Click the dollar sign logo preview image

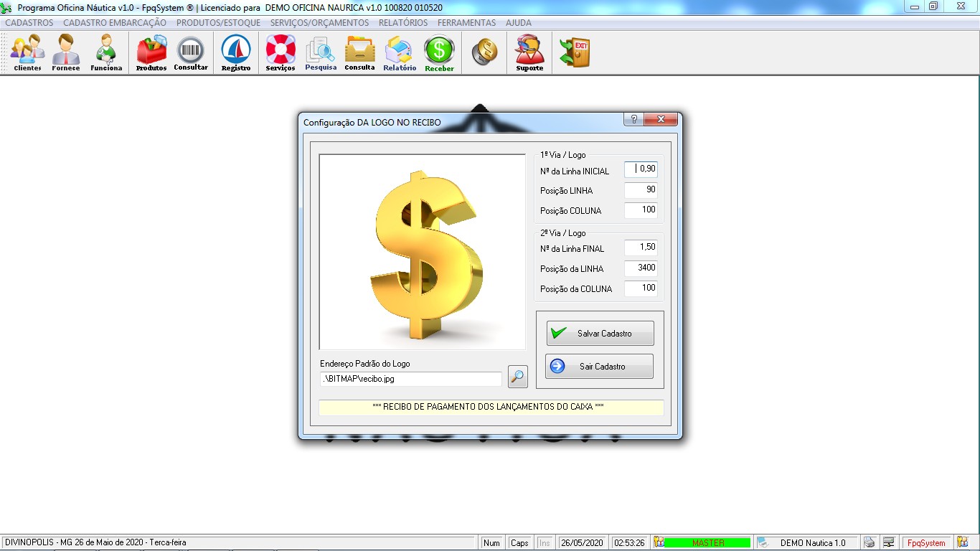pos(423,252)
